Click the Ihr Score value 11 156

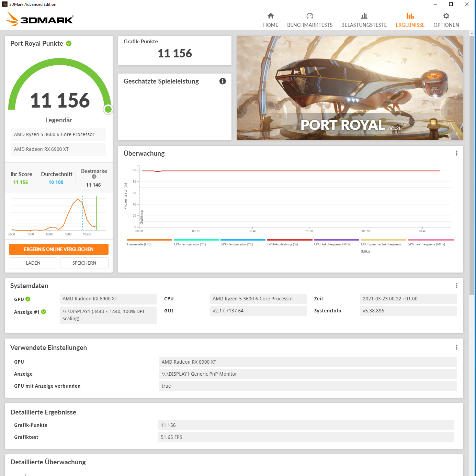[21, 182]
